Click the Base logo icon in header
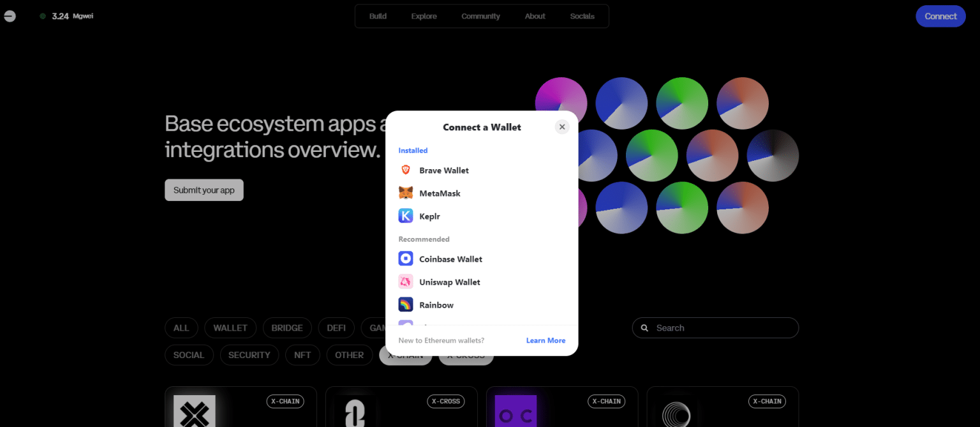Screen dimensions: 980x427 (x=10, y=16)
